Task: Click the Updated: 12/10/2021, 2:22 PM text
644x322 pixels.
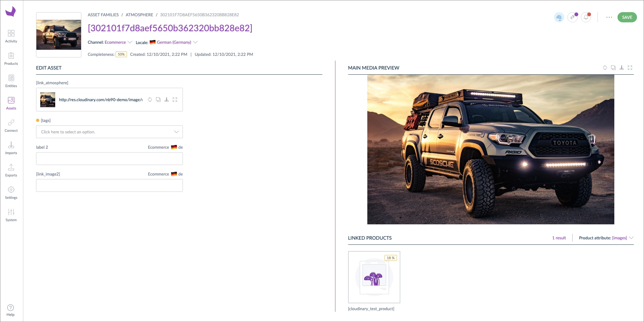Action: point(224,54)
